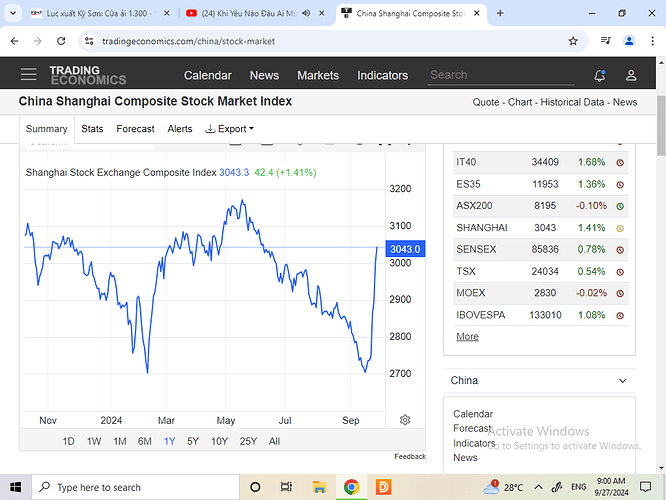This screenshot has width=666, height=500.
Task: Show hidden system tray icons
Action: (x=538, y=487)
